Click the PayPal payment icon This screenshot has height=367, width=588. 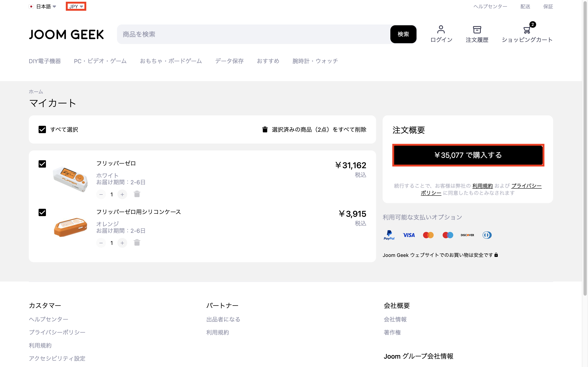coord(389,235)
